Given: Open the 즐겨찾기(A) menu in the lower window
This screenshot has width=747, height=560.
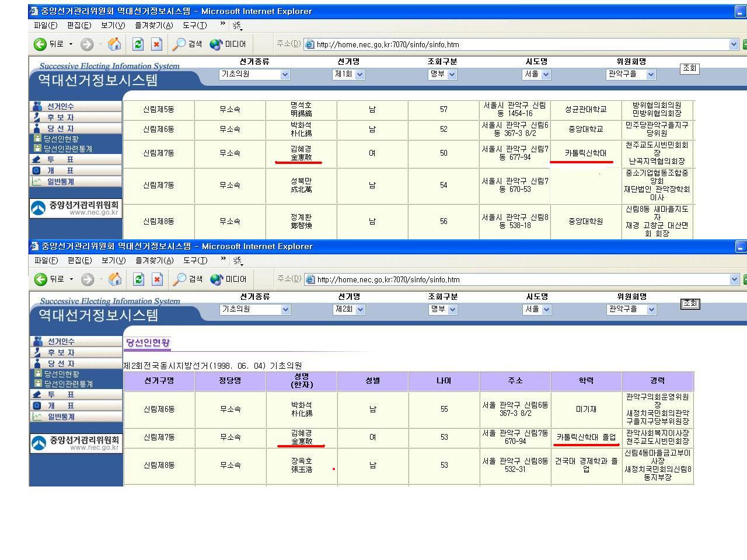Looking at the screenshot, I should (x=154, y=260).
